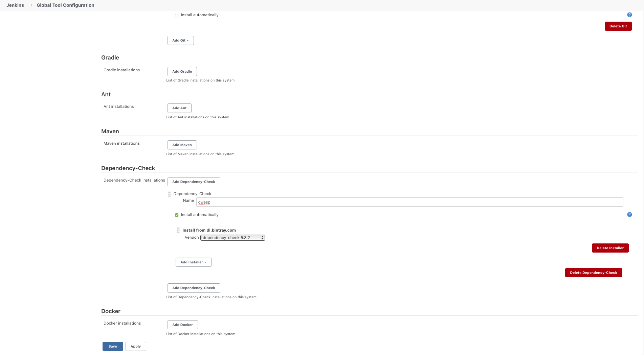
Task: Click Add Maven button
Action: click(182, 145)
